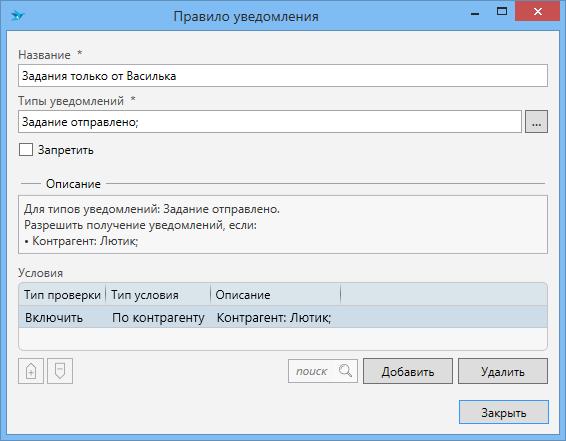Click the magnifier icon in the search box
Image resolution: width=566 pixels, height=441 pixels.
pos(345,371)
